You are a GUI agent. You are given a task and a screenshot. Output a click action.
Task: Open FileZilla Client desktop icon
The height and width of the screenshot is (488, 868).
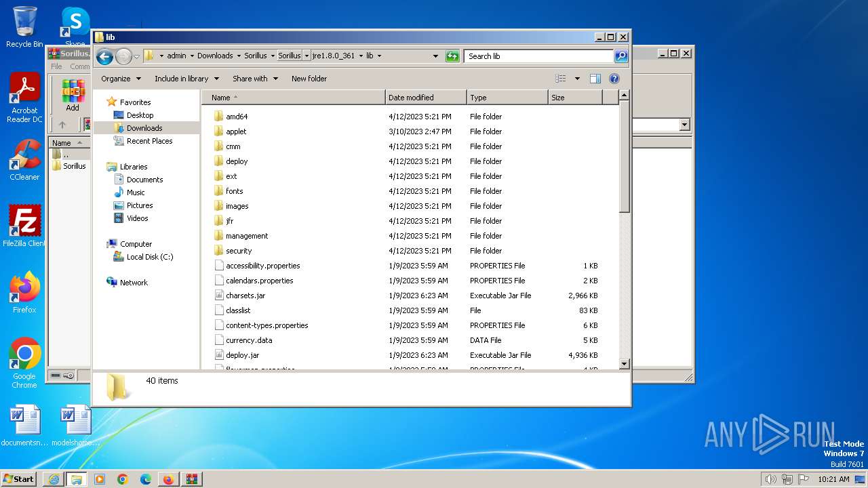click(x=24, y=226)
